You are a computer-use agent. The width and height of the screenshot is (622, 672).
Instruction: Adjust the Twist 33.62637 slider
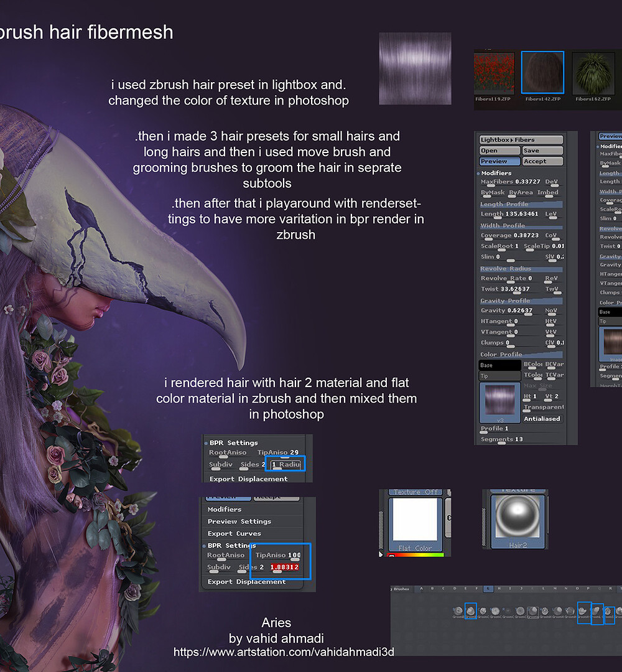pyautogui.click(x=511, y=289)
